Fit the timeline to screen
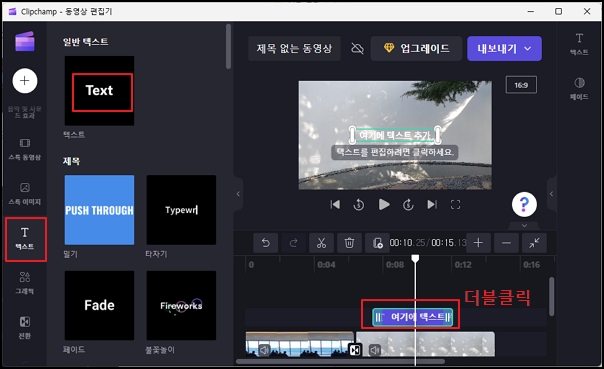This screenshot has width=604, height=369. 534,243
